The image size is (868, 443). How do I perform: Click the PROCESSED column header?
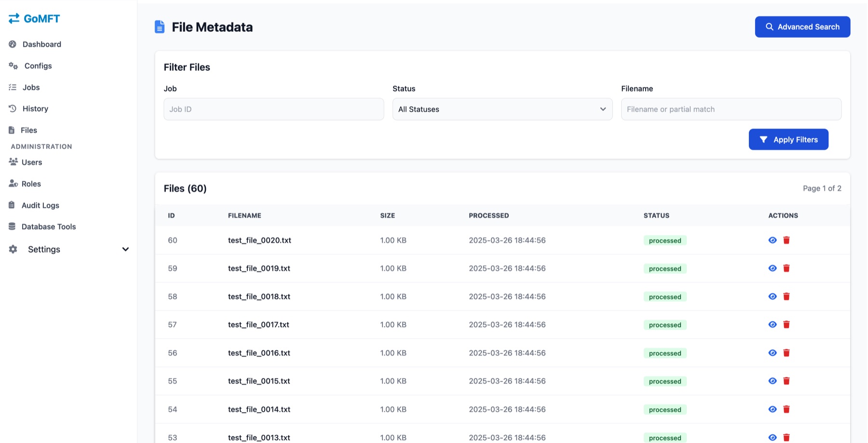point(488,215)
